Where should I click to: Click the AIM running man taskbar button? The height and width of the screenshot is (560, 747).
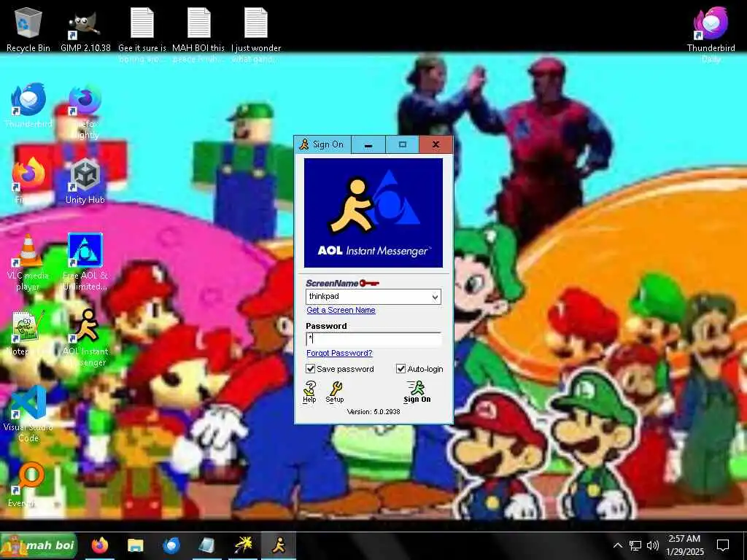tap(279, 545)
